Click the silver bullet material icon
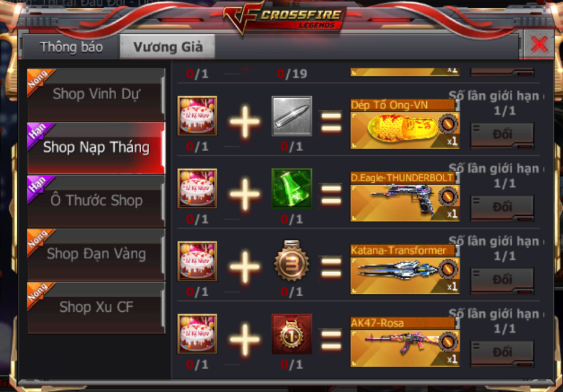563x392 pixels. (x=292, y=115)
